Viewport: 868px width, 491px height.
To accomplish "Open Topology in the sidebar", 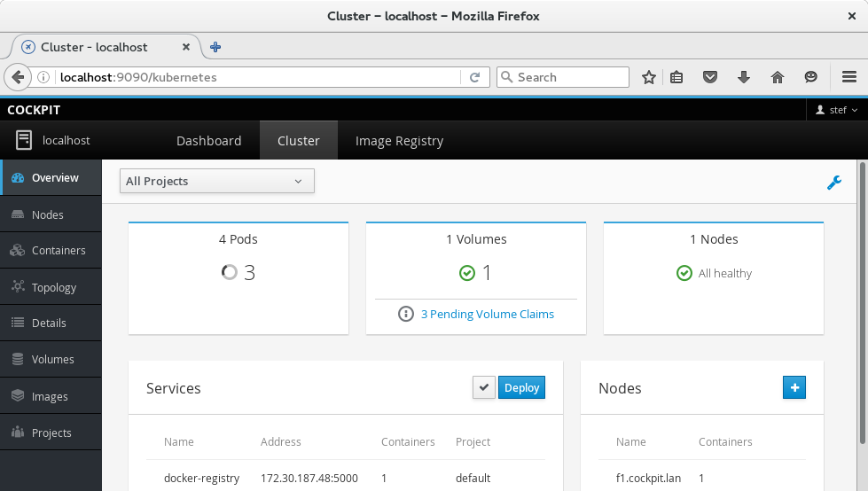I will [x=53, y=287].
